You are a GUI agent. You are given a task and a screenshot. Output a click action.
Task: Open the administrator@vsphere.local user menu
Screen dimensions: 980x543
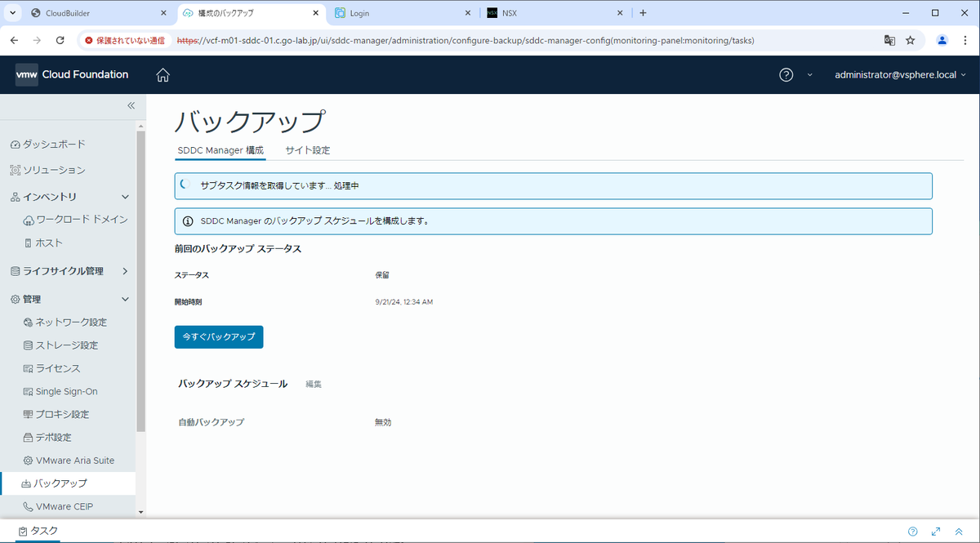coord(900,75)
